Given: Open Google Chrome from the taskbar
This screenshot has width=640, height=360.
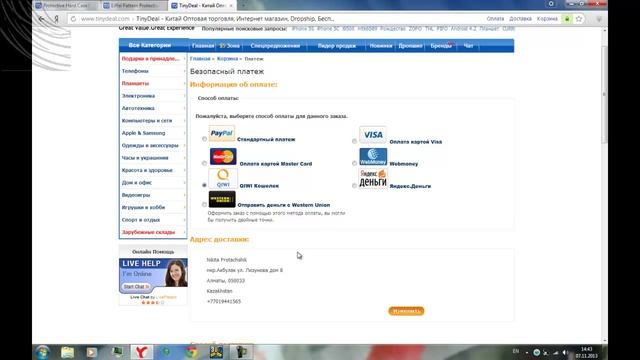Looking at the screenshot, I should coord(191,352).
